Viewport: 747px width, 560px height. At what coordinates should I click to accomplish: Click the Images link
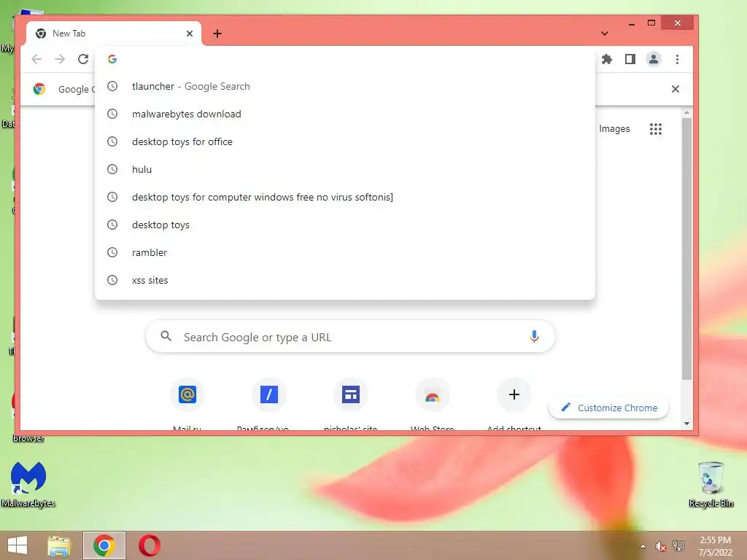(614, 129)
